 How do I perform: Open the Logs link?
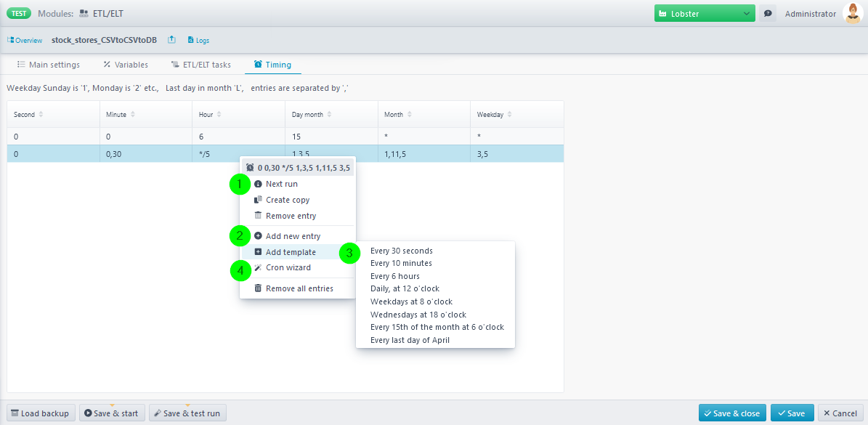[x=198, y=41]
